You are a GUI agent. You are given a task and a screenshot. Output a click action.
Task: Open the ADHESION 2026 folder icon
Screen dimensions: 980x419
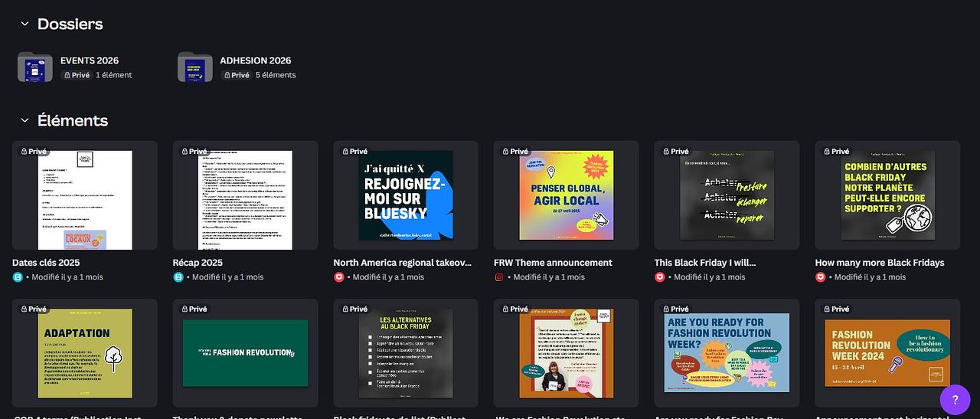[194, 67]
